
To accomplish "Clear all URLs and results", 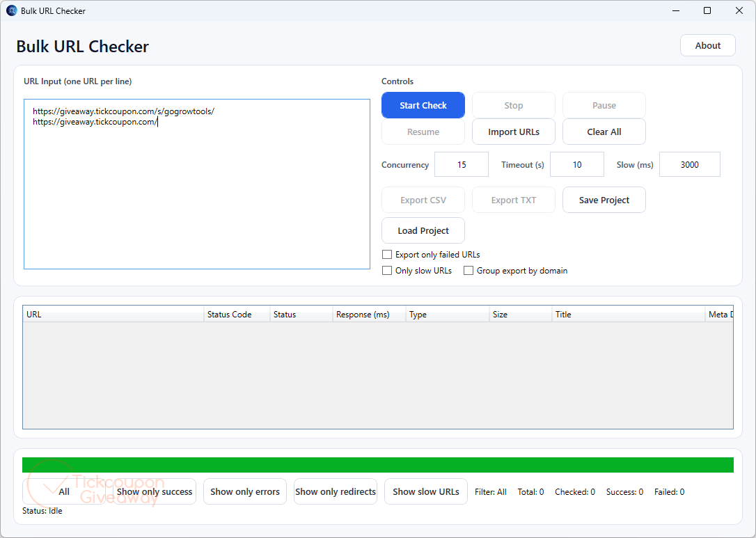I will [x=604, y=132].
